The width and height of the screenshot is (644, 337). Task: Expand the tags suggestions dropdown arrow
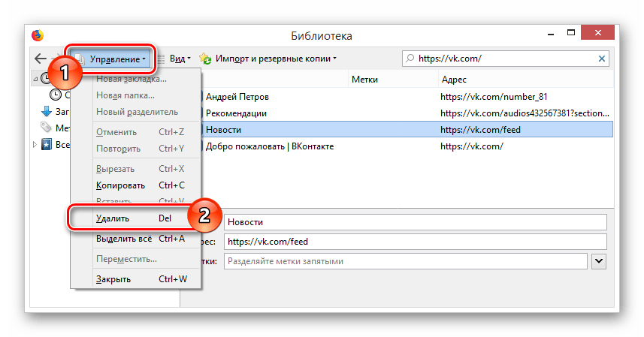click(x=599, y=261)
